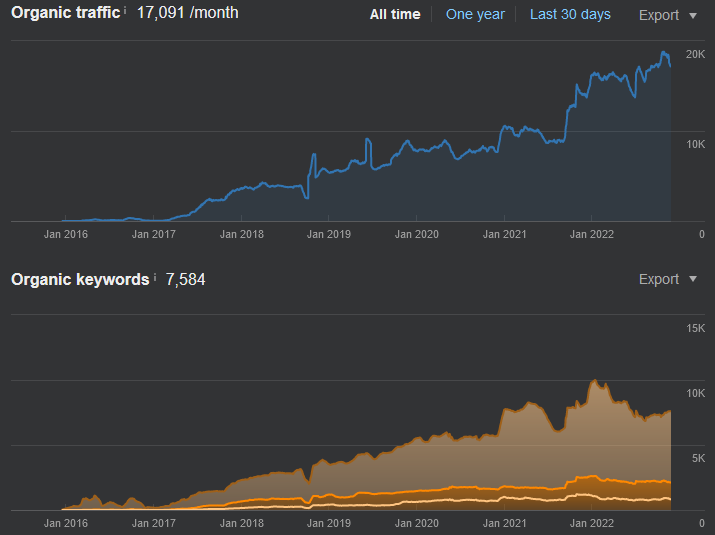Click dropdown arrow next to traffic Export
The height and width of the screenshot is (535, 715).
(693, 16)
